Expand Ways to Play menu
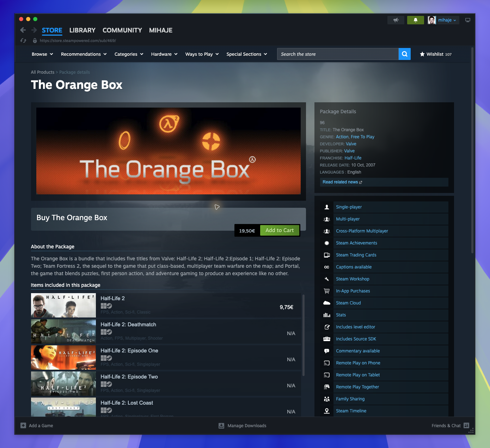Screen dimensions: 490x448 tap(202, 54)
